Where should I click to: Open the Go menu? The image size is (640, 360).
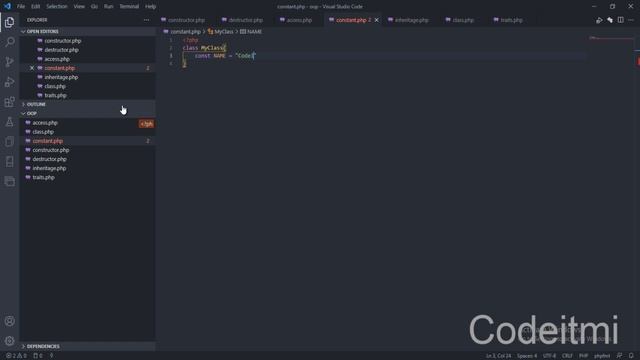(94, 7)
